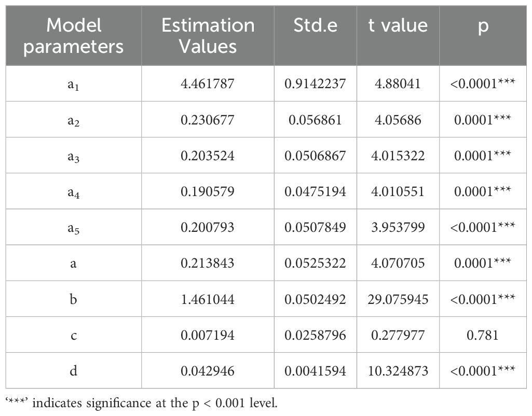Click the a₄ parameter row label
This screenshot has width=532, height=416.
click(74, 191)
